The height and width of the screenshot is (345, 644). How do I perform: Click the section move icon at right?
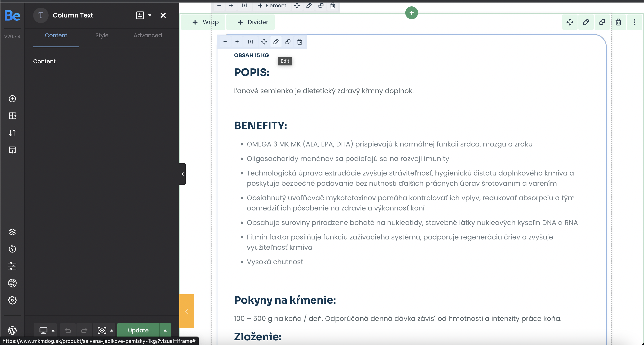570,22
